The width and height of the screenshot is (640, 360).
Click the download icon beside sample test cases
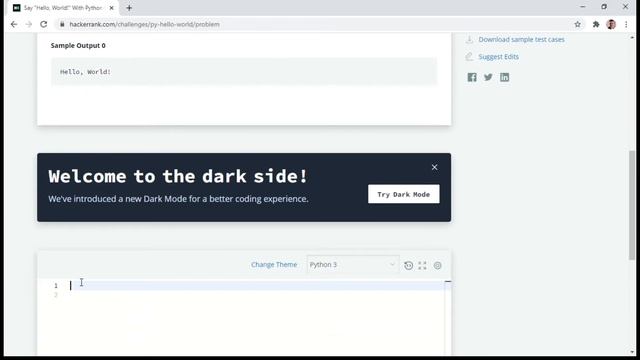coord(469,40)
